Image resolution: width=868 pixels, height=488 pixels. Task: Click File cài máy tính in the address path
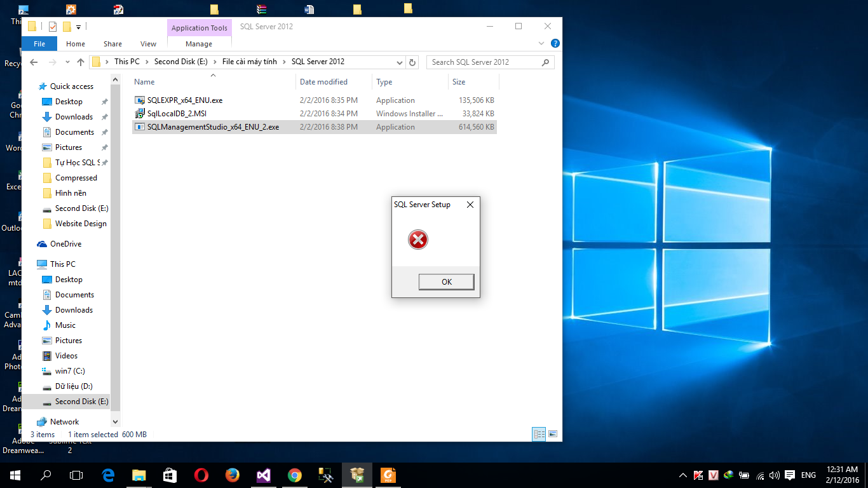pyautogui.click(x=249, y=62)
